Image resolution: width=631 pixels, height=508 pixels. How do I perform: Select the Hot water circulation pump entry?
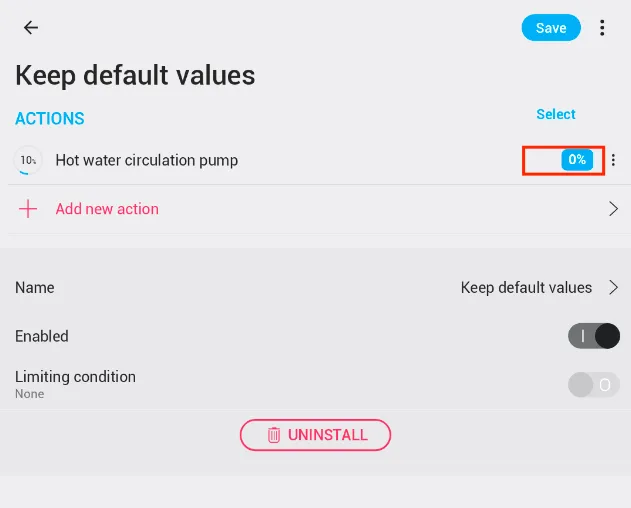click(x=147, y=160)
